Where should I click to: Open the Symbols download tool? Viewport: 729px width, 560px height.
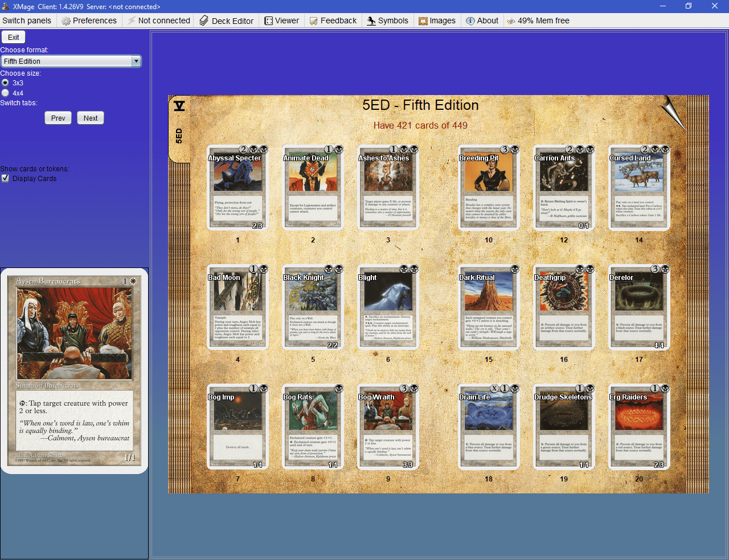pos(387,20)
